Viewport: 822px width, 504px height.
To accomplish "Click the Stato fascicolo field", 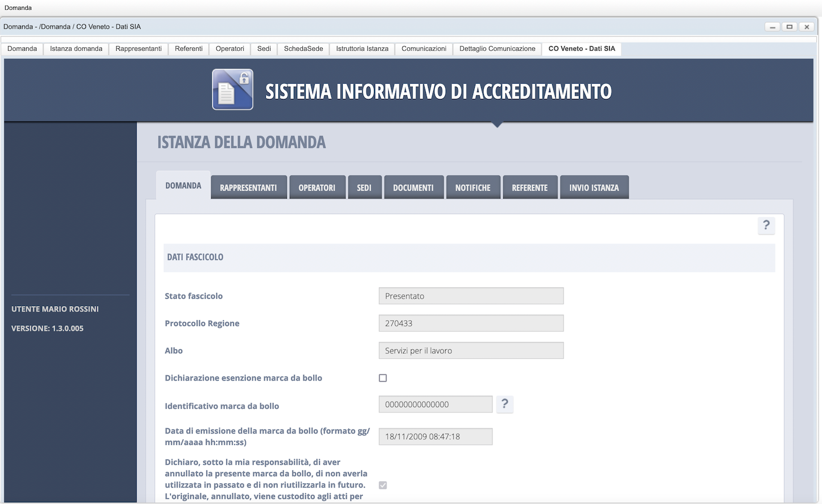I will click(471, 296).
